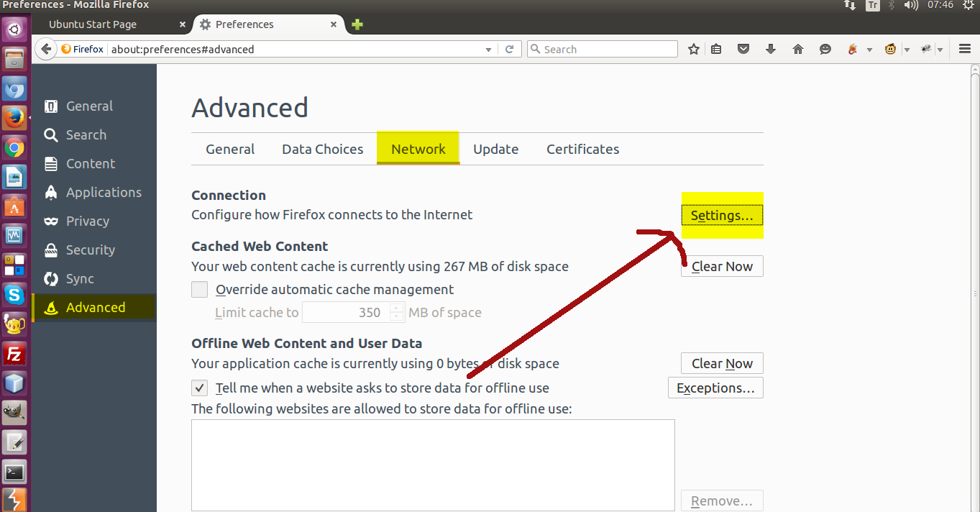Open the Certificates tab
This screenshot has height=512, width=980.
click(x=583, y=150)
